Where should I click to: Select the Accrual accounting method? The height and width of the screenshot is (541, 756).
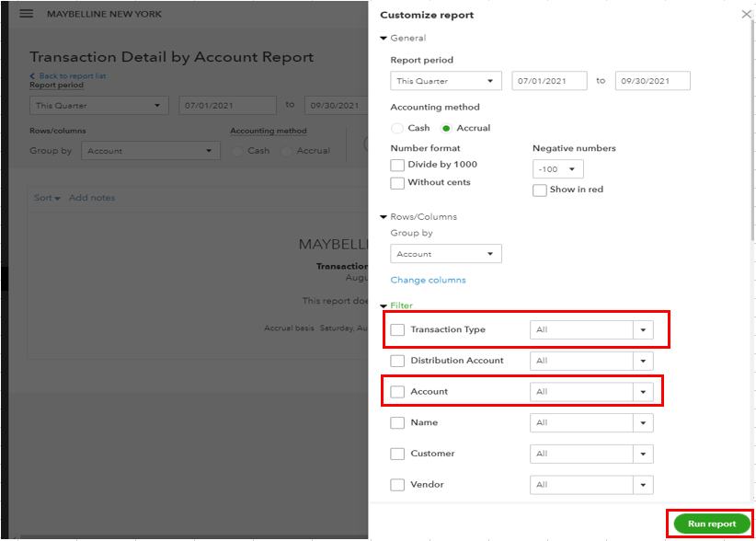click(x=446, y=128)
